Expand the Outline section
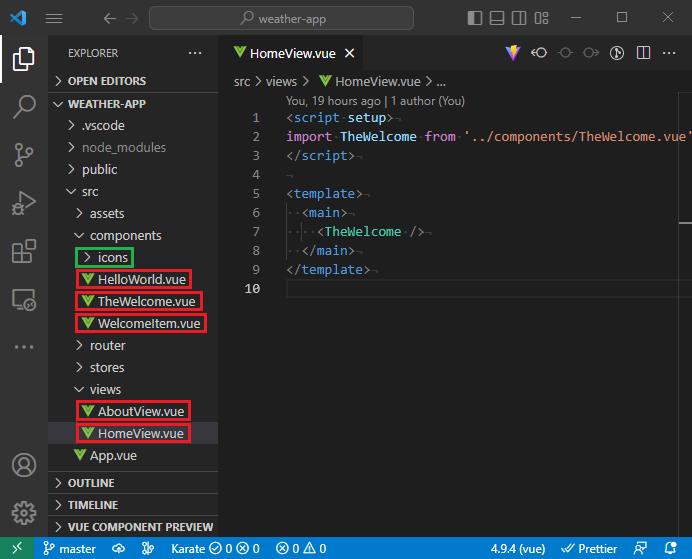 133,483
